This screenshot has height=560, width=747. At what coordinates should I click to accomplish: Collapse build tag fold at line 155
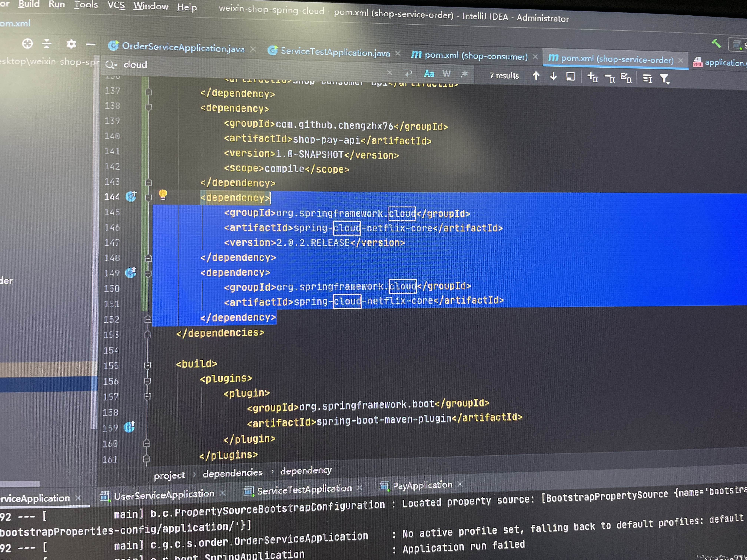(x=147, y=366)
